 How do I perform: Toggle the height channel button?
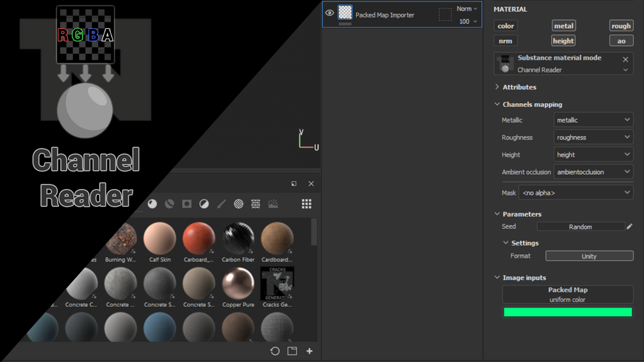563,41
